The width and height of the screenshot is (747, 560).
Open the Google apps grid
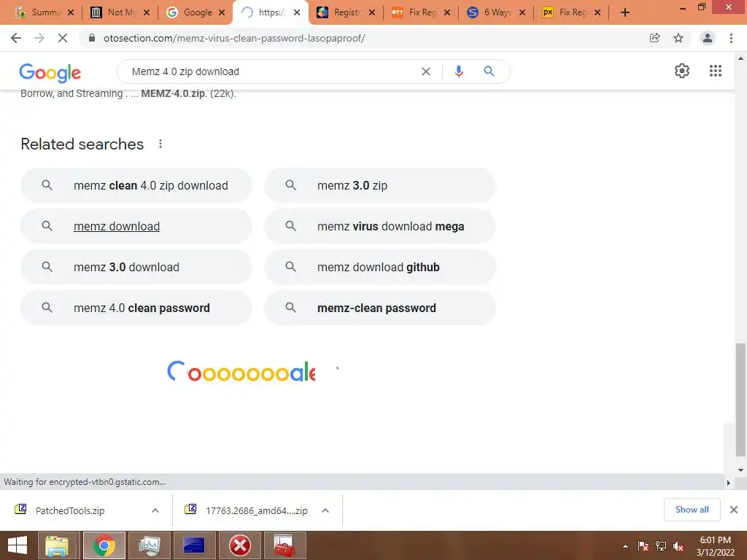click(x=715, y=71)
